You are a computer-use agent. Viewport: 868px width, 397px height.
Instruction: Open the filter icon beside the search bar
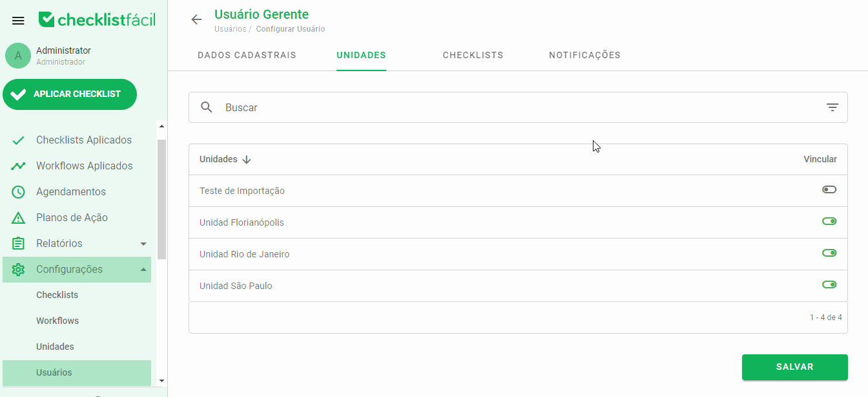[832, 107]
